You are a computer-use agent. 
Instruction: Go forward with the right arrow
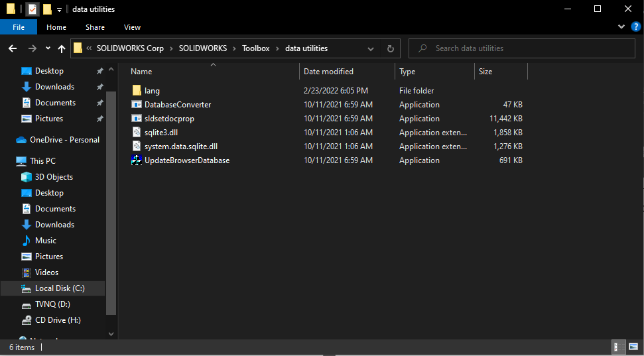point(32,48)
